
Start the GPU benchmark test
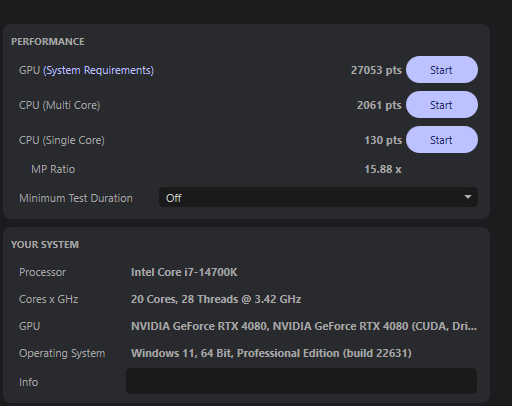tap(442, 70)
